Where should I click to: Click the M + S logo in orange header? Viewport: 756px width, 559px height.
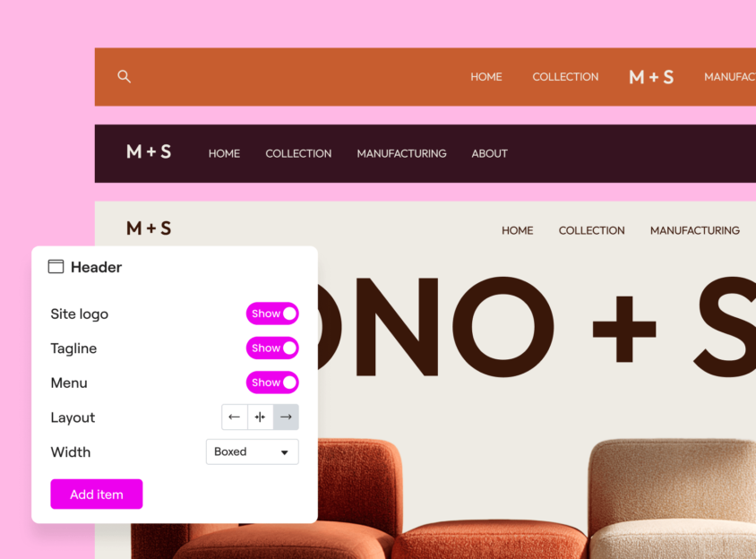(x=651, y=77)
